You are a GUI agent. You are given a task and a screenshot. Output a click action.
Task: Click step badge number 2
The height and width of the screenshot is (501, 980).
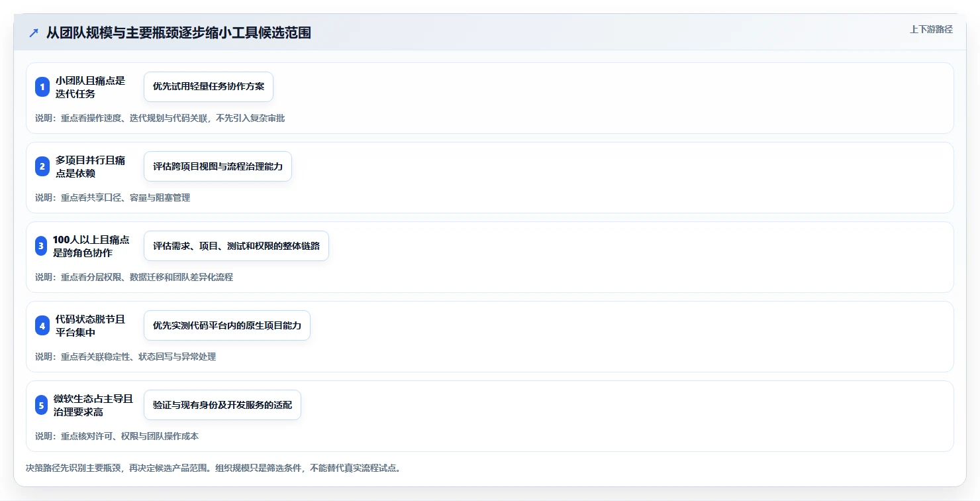click(42, 166)
